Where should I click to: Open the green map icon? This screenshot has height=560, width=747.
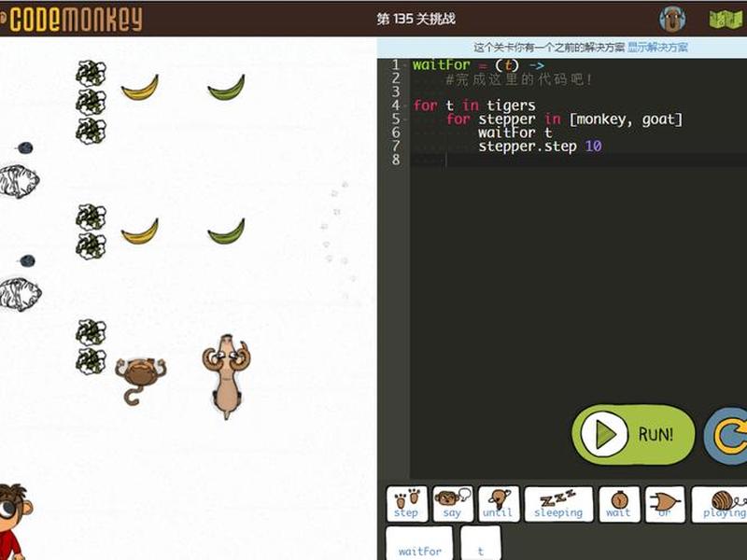[726, 20]
